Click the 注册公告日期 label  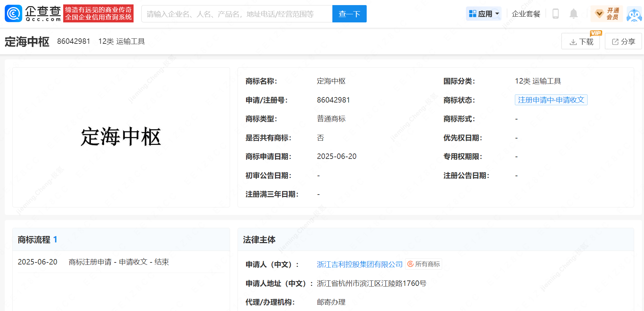(466, 176)
